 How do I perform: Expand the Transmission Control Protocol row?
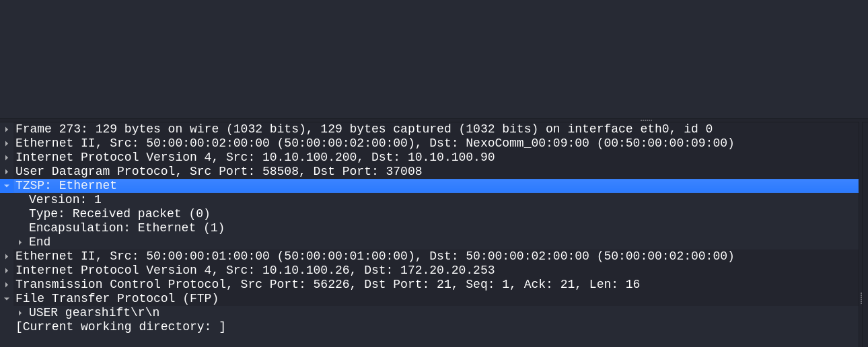[x=7, y=284]
